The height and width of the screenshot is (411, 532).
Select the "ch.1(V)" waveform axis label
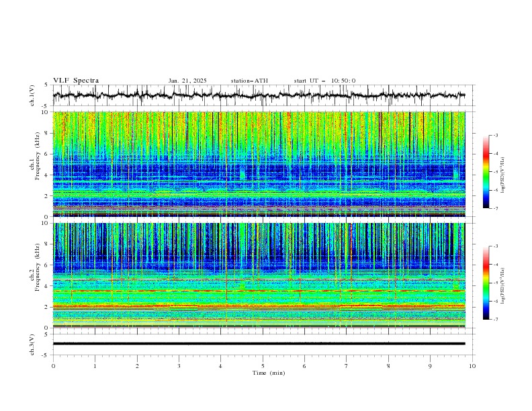pos(32,95)
